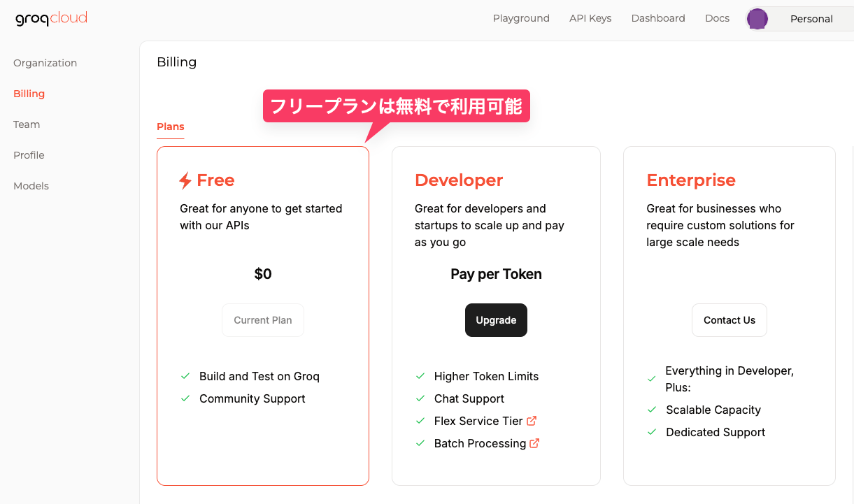Click the groqcloud logo

[51, 19]
